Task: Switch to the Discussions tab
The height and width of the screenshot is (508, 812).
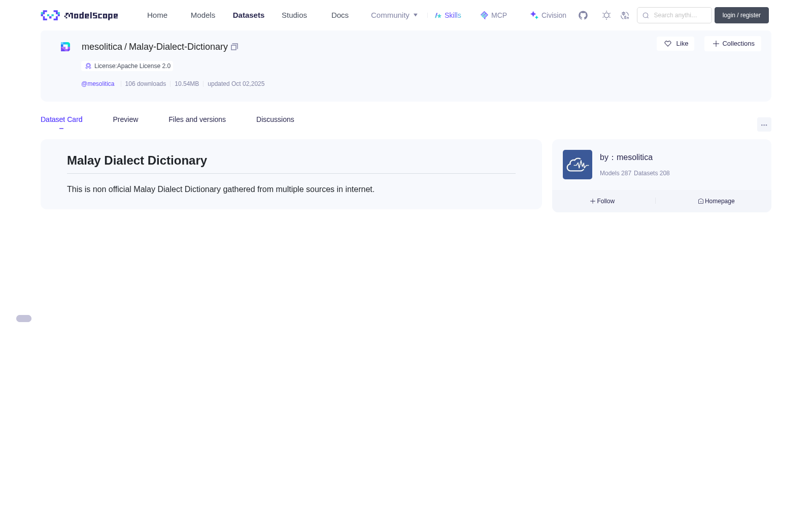Action: pyautogui.click(x=275, y=119)
